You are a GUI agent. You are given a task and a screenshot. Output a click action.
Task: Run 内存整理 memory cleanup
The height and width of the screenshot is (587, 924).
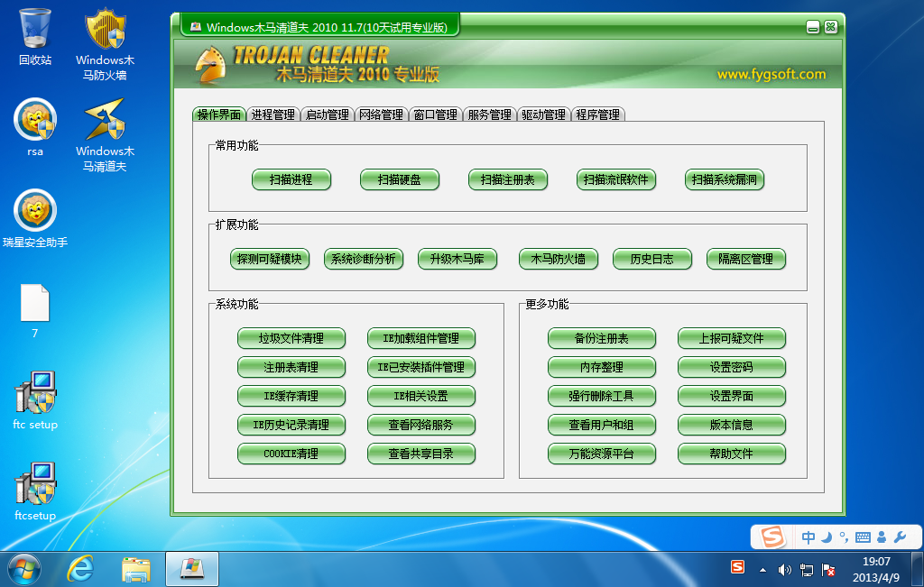(602, 367)
